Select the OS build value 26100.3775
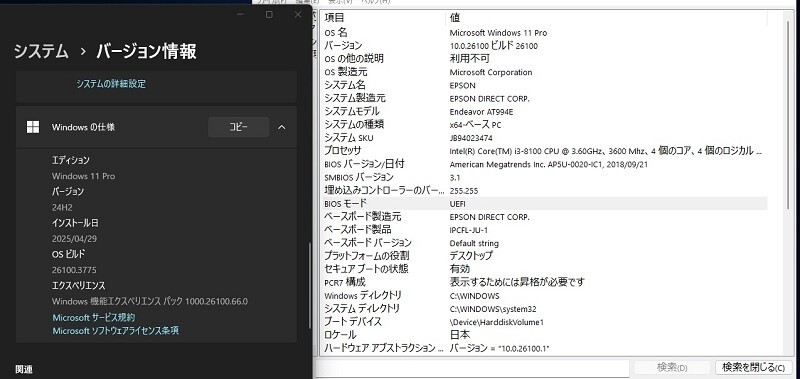Screen dimensions: 800x379 coord(74,270)
